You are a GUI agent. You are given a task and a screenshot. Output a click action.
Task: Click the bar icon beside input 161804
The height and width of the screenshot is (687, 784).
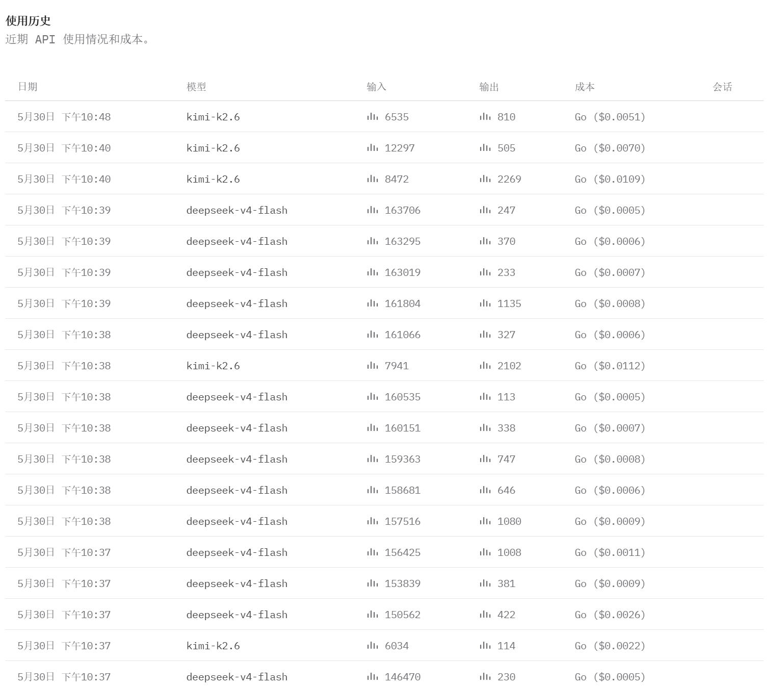coord(372,303)
